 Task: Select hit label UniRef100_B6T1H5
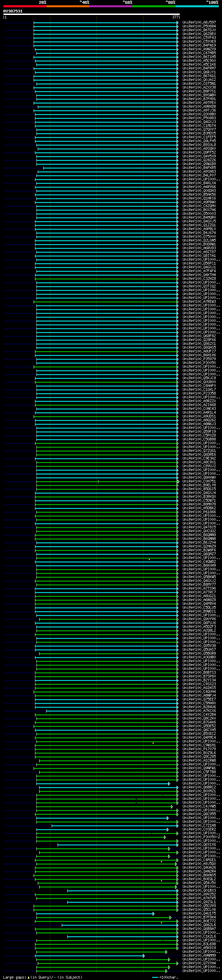[x=199, y=57]
